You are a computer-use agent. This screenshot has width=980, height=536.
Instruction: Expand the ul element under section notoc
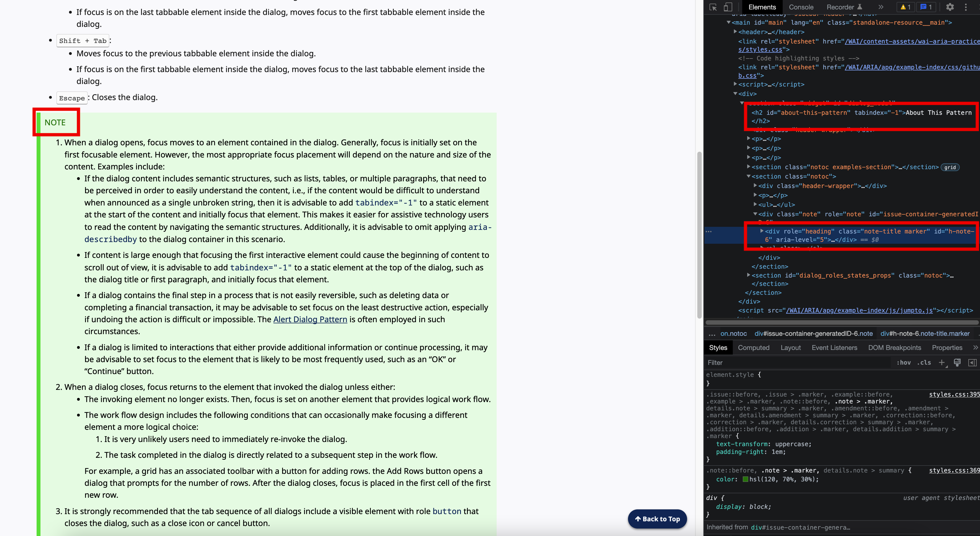pos(755,204)
